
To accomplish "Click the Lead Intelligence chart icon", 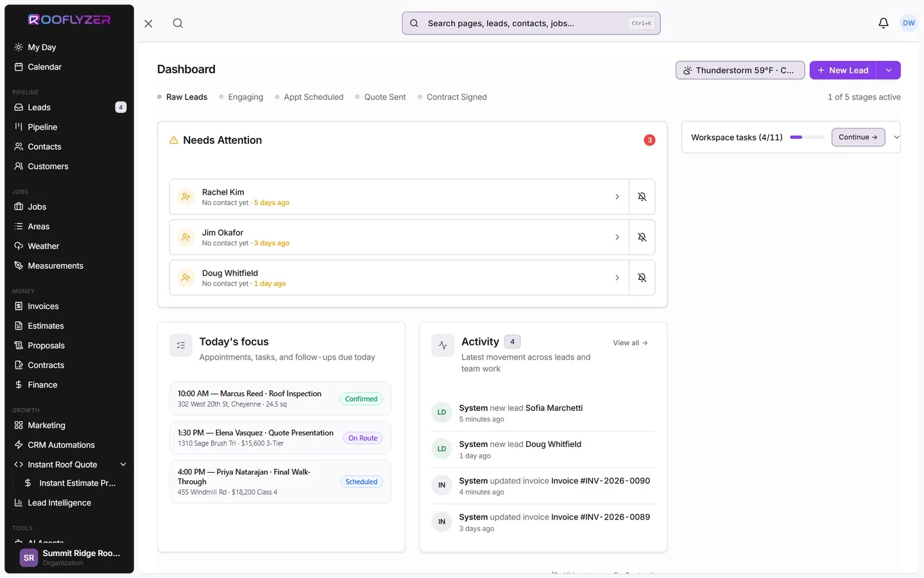I will pos(19,503).
